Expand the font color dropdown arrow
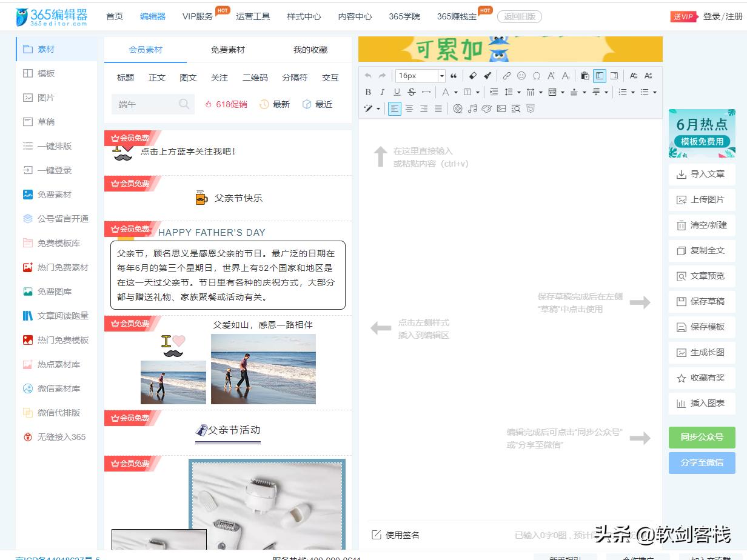The width and height of the screenshot is (747, 560). pos(455,92)
